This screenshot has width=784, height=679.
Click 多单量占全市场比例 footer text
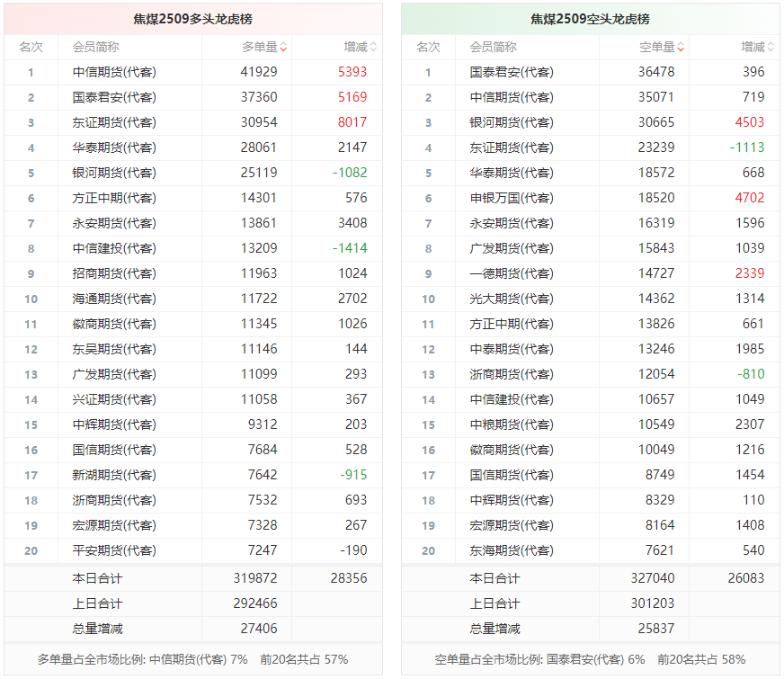(x=142, y=659)
